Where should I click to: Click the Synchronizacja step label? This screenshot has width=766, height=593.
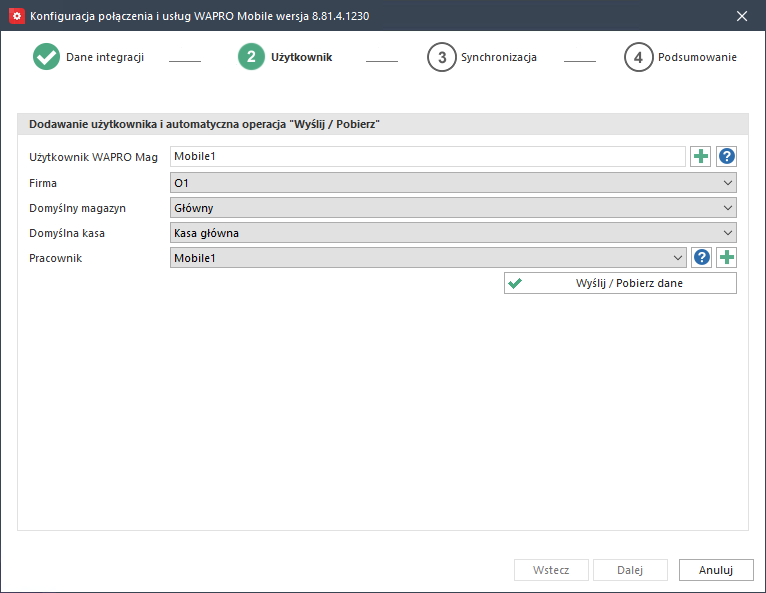pyautogui.click(x=499, y=57)
